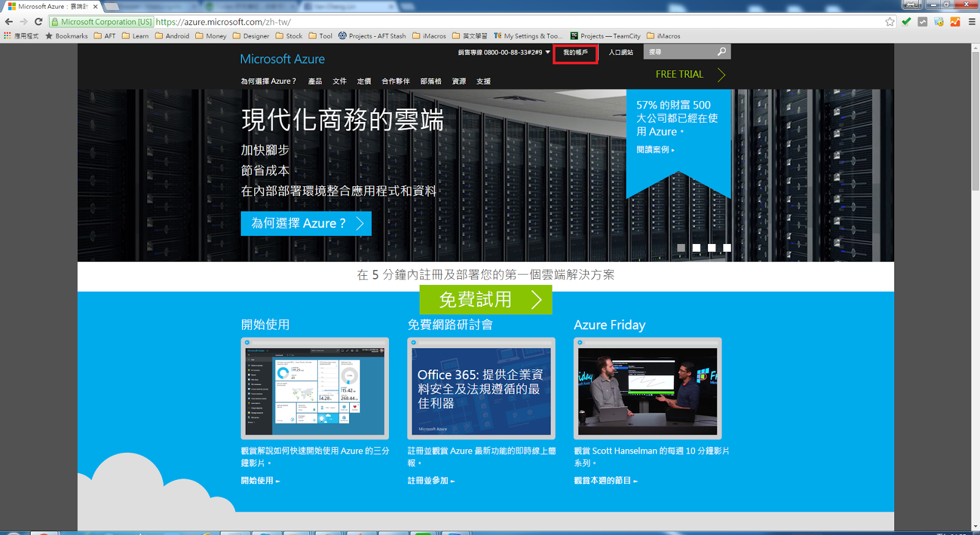Click the orange chart extension icon

coord(955,21)
